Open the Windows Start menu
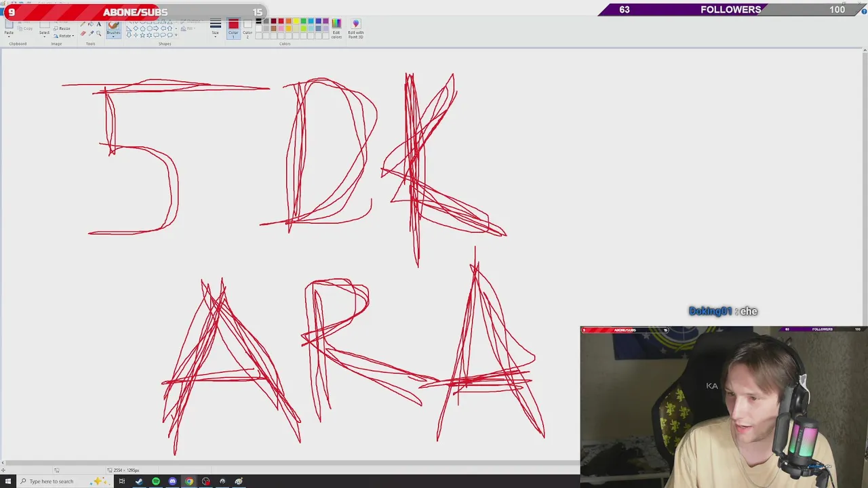This screenshot has height=488, width=868. 8,481
